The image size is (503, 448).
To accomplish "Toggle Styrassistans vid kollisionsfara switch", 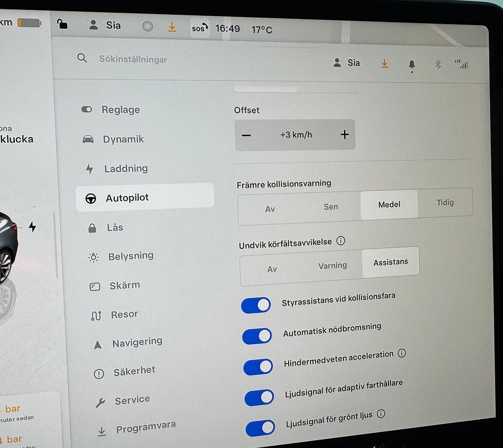I will 256,305.
